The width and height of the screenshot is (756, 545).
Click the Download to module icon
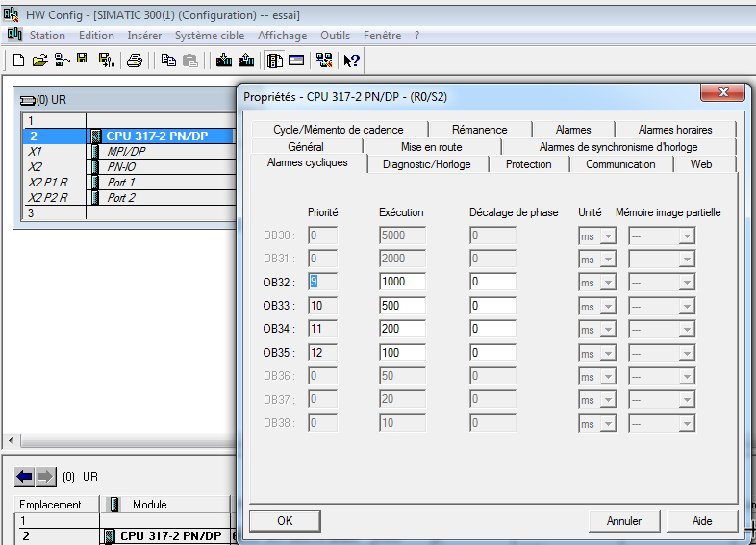224,61
